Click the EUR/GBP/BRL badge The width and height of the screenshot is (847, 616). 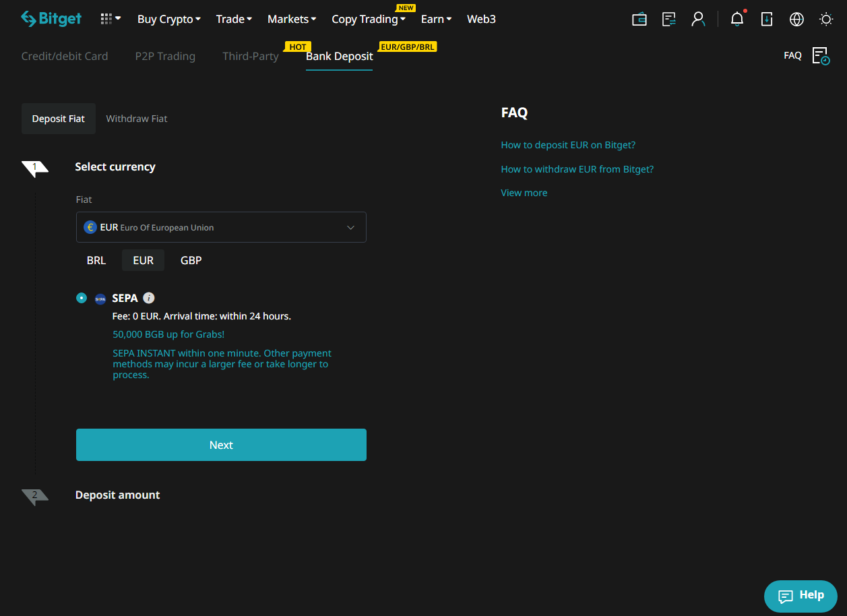(x=408, y=47)
